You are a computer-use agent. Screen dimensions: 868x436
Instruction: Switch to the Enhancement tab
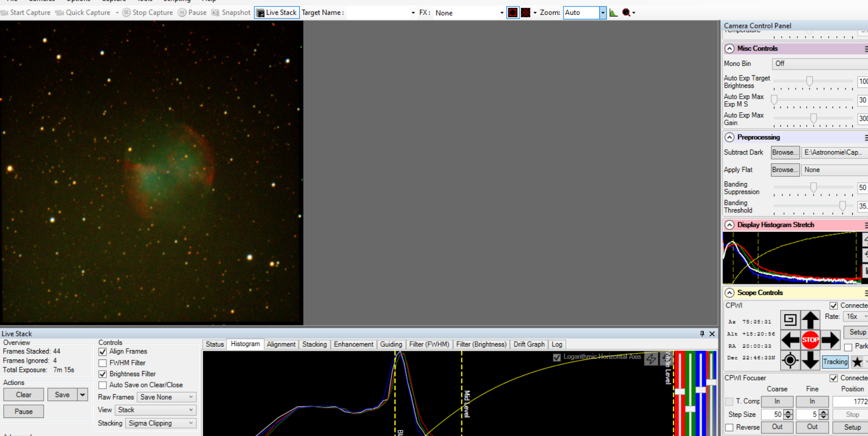click(x=353, y=344)
